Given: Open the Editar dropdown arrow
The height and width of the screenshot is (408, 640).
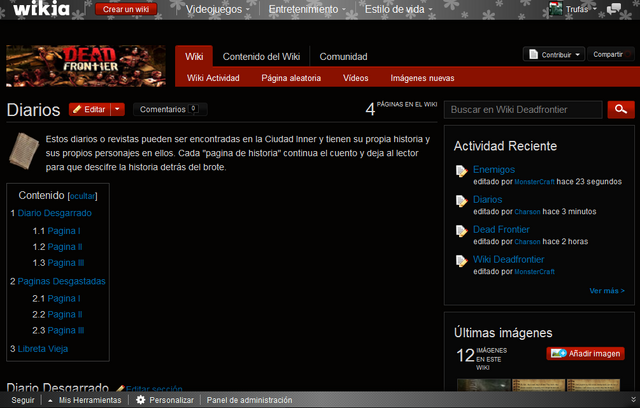Looking at the screenshot, I should pos(117,109).
